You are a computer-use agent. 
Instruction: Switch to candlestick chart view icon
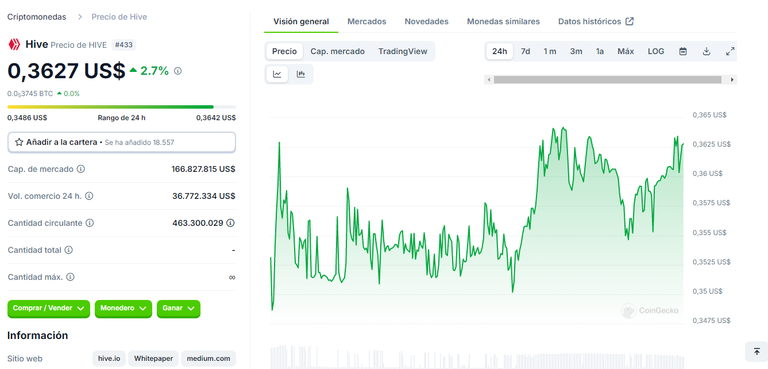[301, 74]
